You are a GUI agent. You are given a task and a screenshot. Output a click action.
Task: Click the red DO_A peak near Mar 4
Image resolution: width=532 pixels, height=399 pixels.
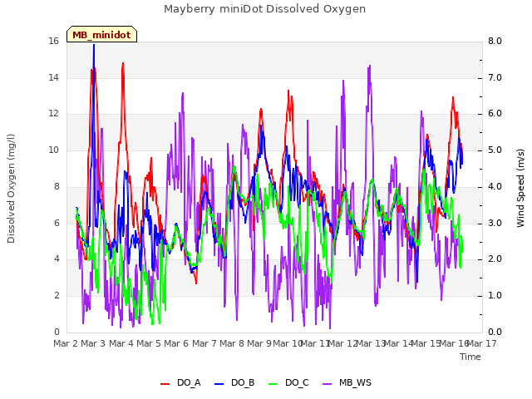pos(123,64)
